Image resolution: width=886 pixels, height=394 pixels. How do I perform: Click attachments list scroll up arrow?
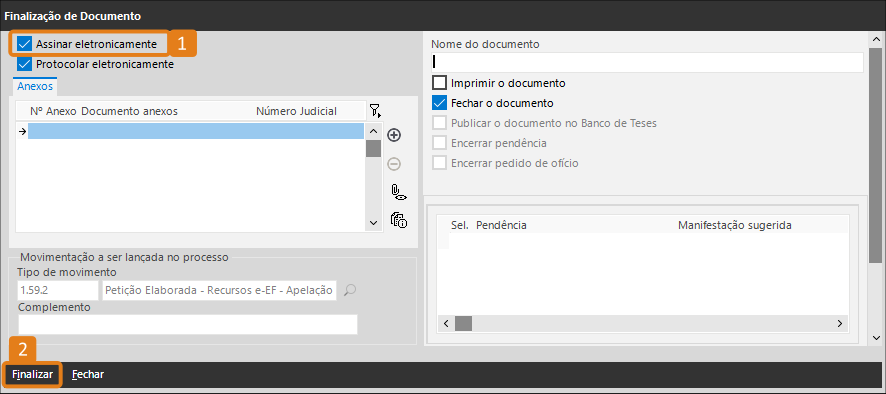coord(373,131)
